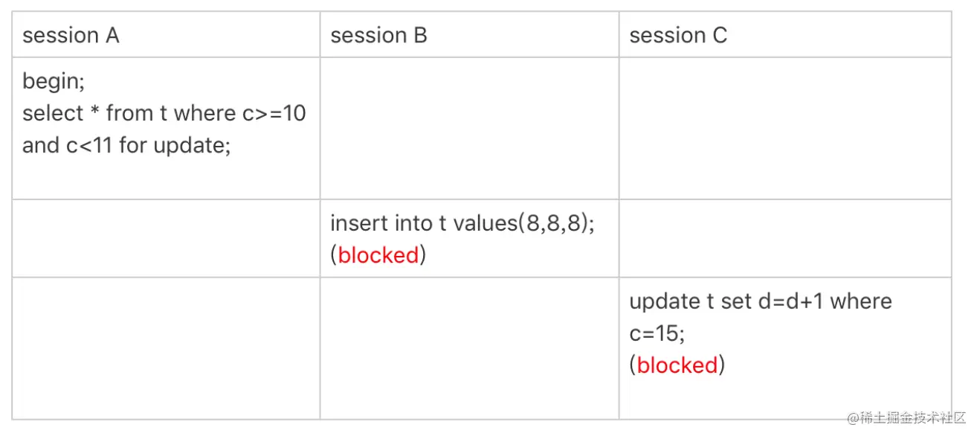This screenshot has width=980, height=439.
Task: Click the empty session A cell in the update row
Action: click(166, 348)
